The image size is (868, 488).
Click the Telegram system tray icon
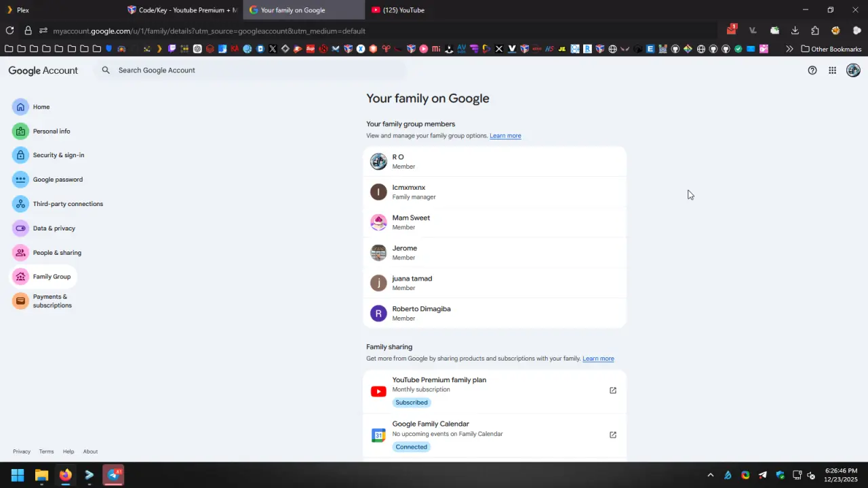763,475
